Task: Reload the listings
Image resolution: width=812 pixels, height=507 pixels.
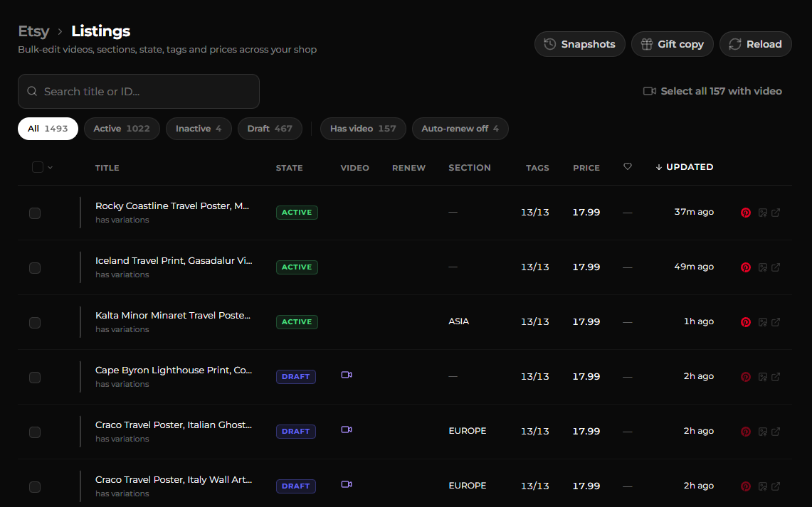Action: coord(756,45)
